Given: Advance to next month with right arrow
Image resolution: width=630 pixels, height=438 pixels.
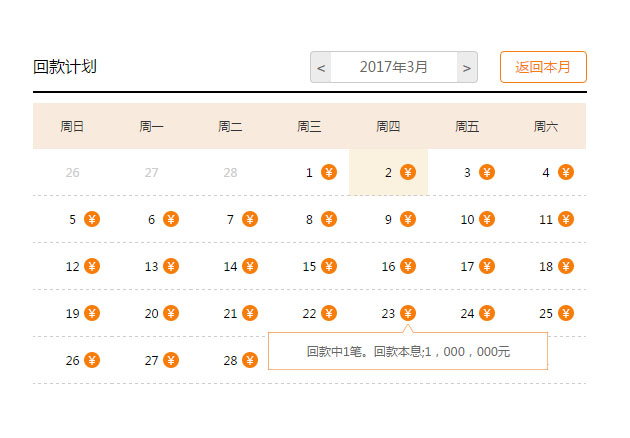Looking at the screenshot, I should point(467,68).
